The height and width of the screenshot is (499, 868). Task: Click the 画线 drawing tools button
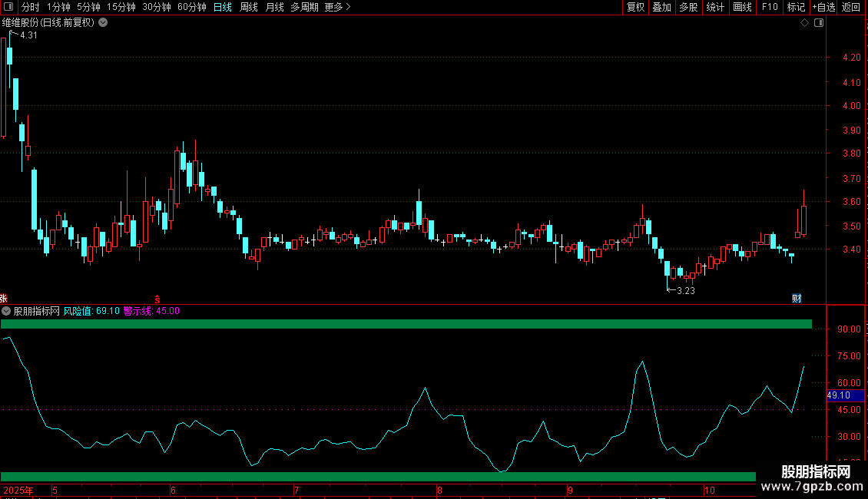click(742, 7)
